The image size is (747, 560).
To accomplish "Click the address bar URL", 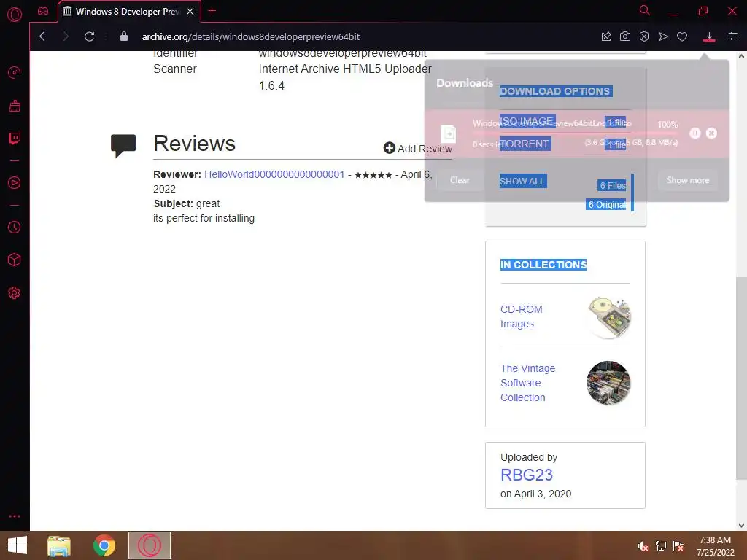I will point(251,36).
